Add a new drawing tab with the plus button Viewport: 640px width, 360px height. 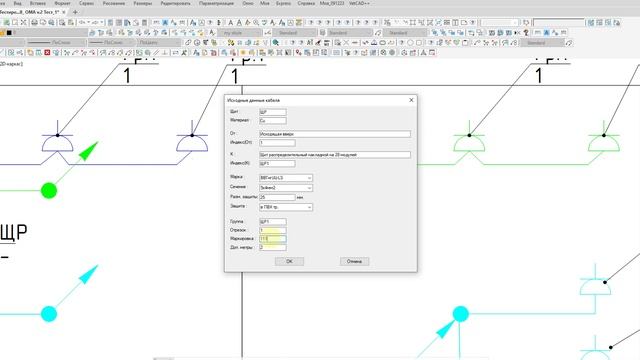75,12
